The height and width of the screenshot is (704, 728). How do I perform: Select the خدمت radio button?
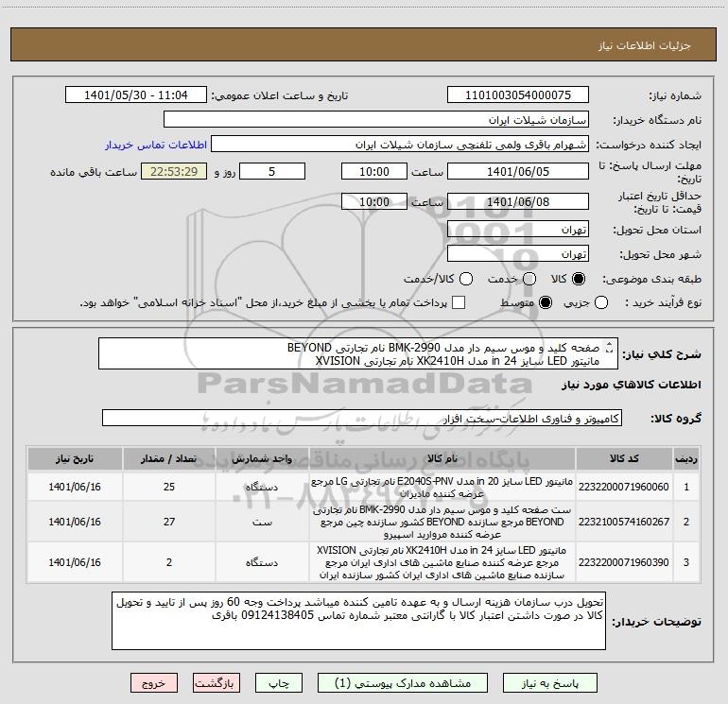click(x=529, y=279)
